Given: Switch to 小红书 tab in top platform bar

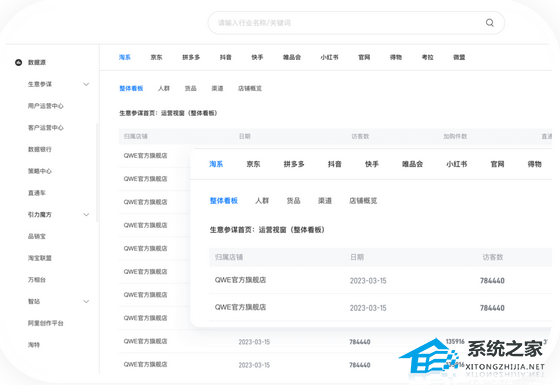Looking at the screenshot, I should pos(329,57).
